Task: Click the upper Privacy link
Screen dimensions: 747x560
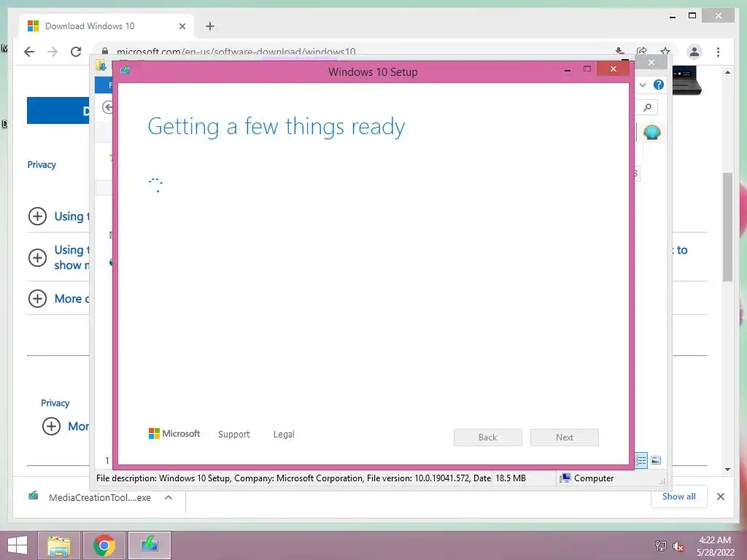Action: 42,165
